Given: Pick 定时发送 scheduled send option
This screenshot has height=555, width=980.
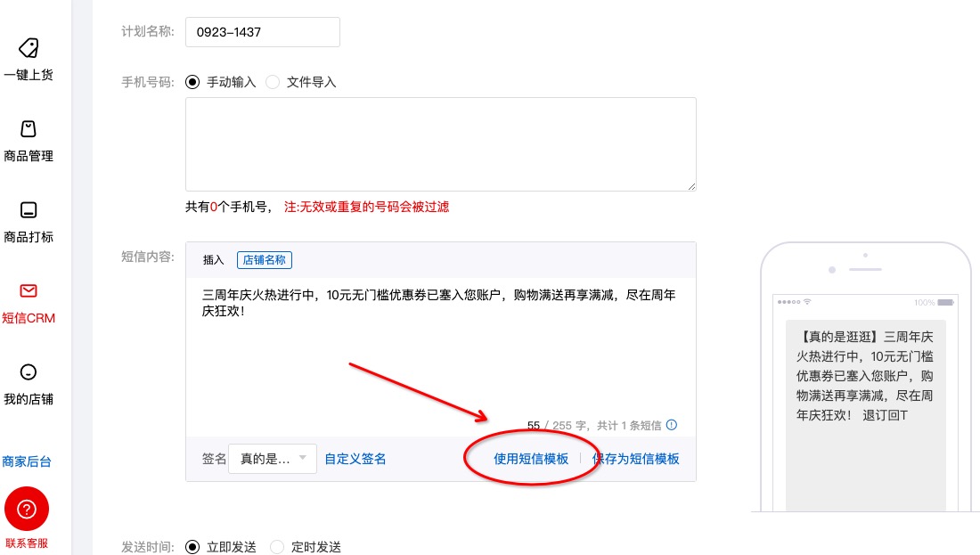Looking at the screenshot, I should 277,547.
